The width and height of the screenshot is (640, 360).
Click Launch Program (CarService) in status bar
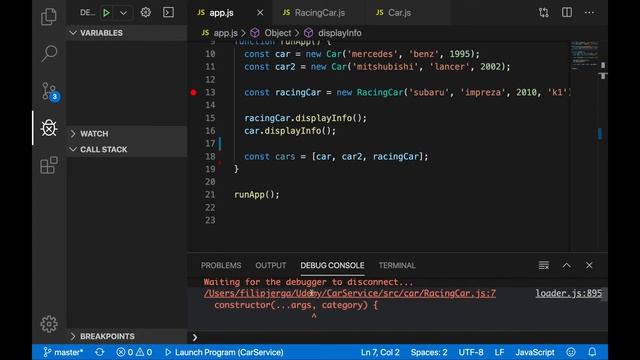tap(224, 352)
